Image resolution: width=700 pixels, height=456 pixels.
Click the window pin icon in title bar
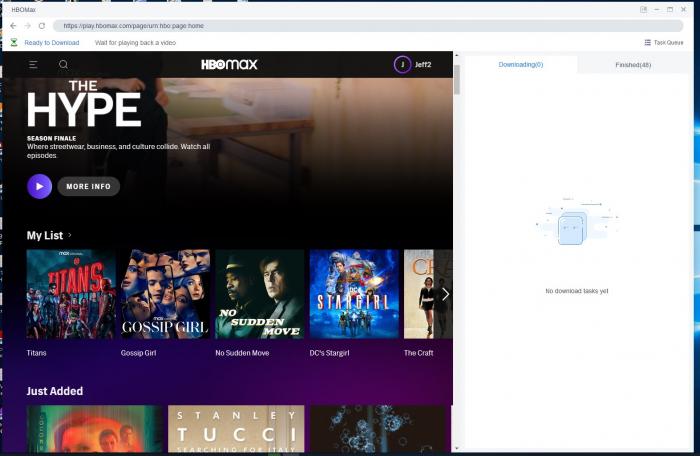643,9
